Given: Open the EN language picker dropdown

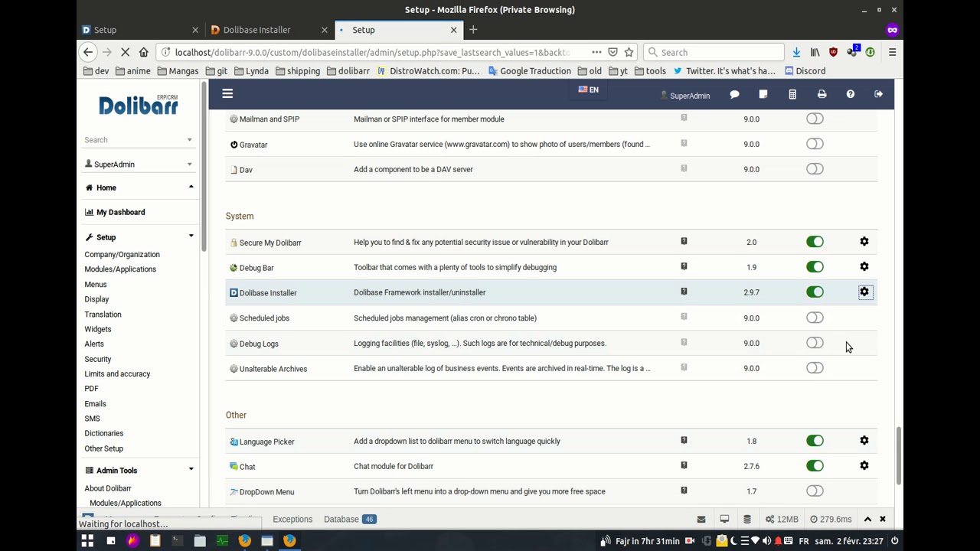Looking at the screenshot, I should click(x=589, y=90).
